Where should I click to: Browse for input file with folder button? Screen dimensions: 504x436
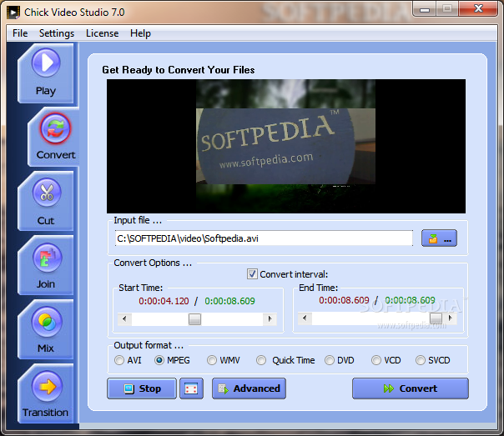tap(439, 238)
